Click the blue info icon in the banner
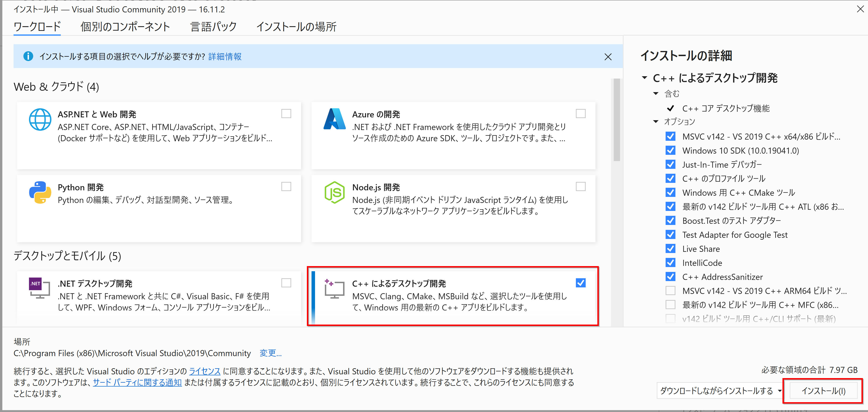868x412 pixels. pos(28,56)
